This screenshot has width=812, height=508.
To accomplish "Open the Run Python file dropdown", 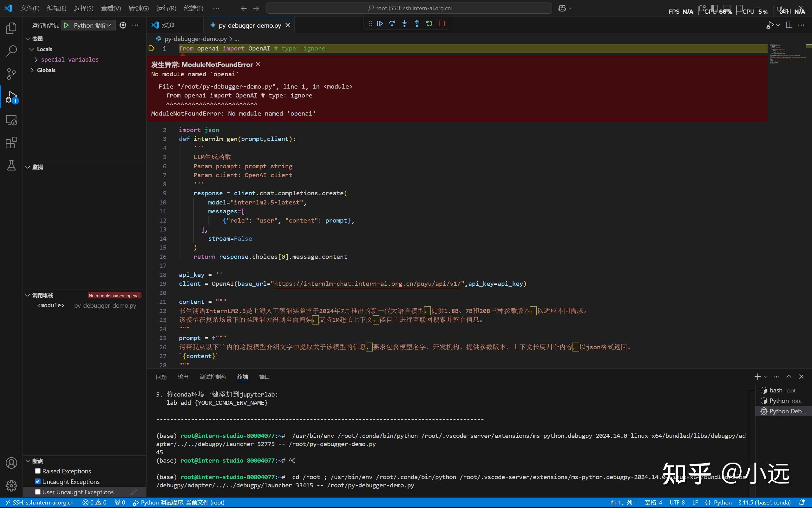I will point(778,25).
